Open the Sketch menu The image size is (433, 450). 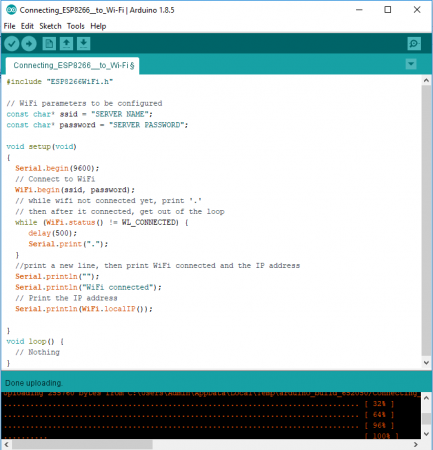(50, 26)
